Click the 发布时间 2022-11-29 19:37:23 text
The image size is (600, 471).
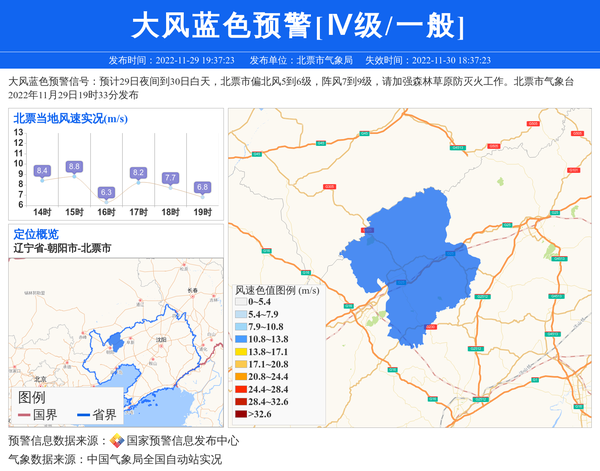click(171, 60)
